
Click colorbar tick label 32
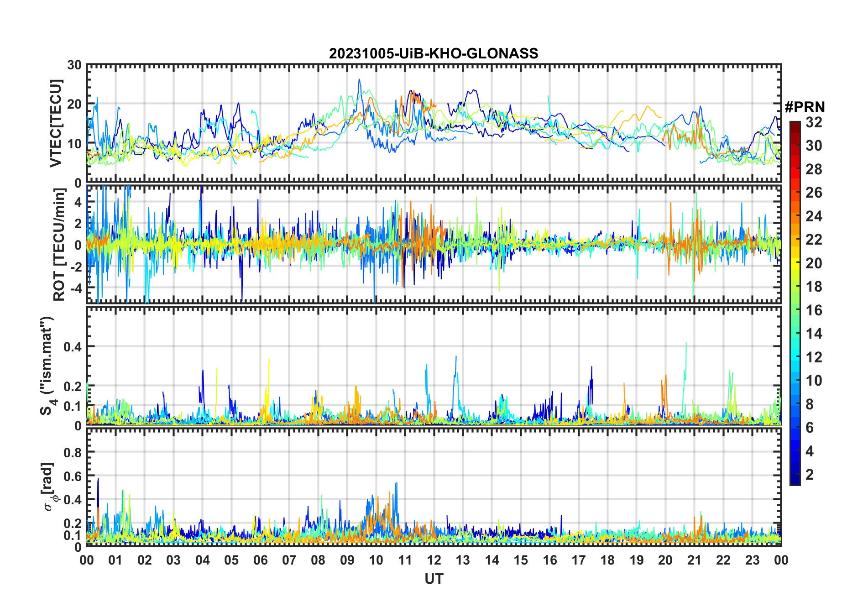[x=814, y=122]
